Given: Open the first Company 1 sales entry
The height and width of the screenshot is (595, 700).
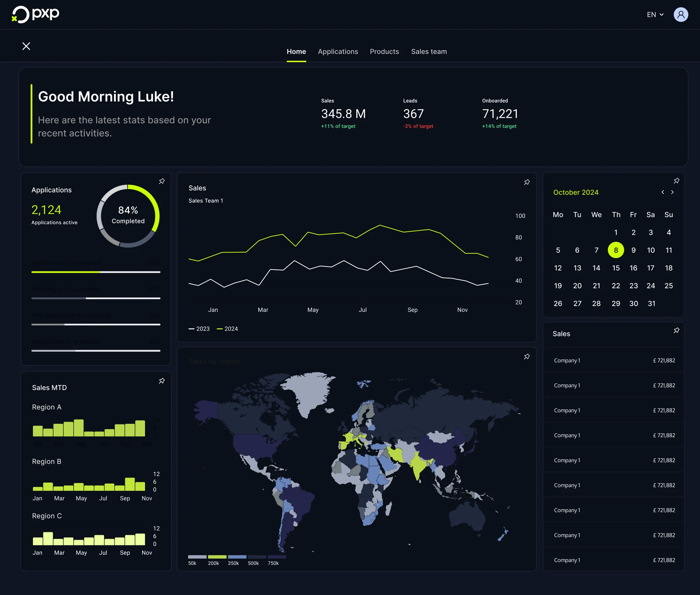Looking at the screenshot, I should [614, 360].
